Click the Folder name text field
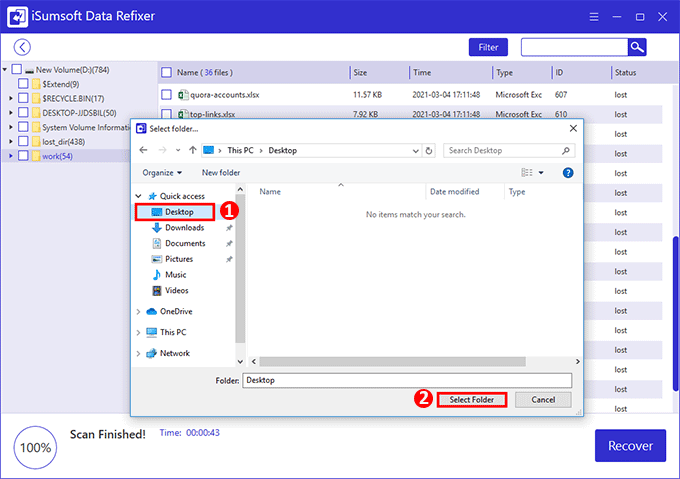This screenshot has height=479, width=680. point(406,380)
